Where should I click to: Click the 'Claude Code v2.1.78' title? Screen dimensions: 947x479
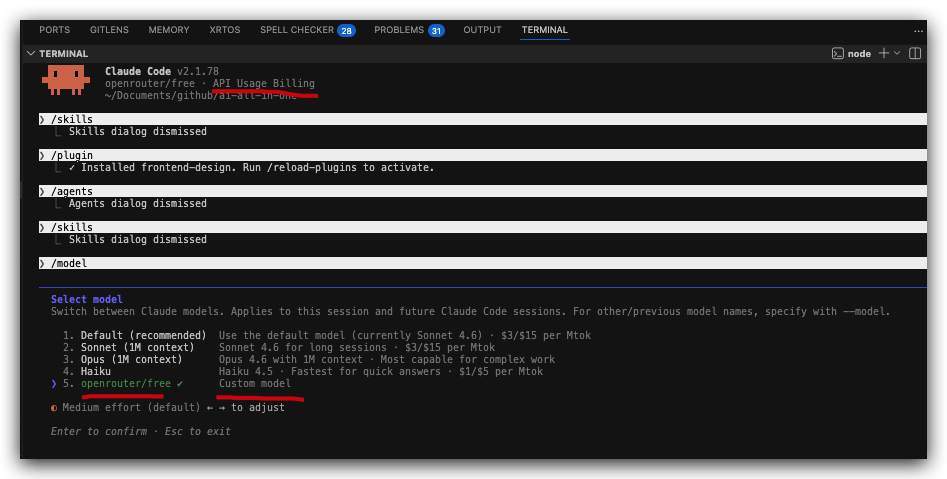click(162, 71)
